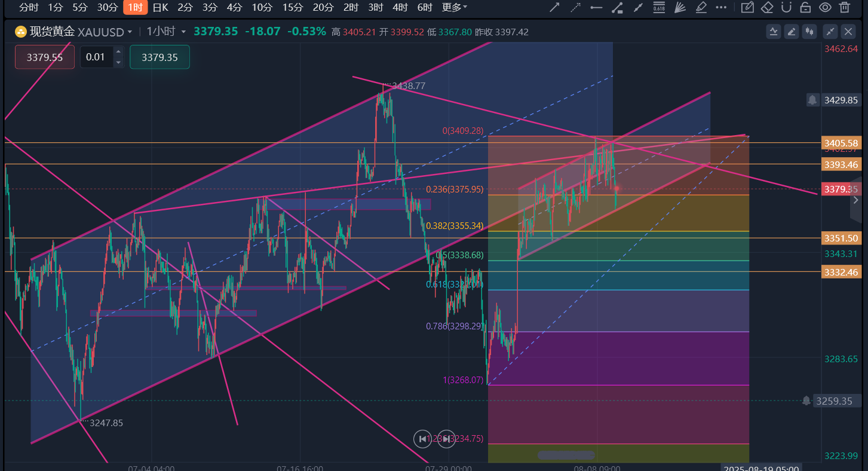Delete drawings with the trash icon
Viewport: 868px width, 471px height.
coord(844,8)
